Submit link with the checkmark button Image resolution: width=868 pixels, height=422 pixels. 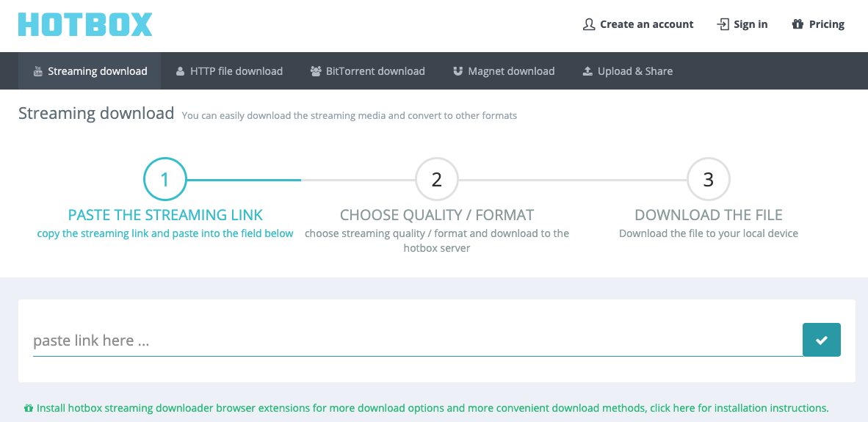[x=822, y=340]
